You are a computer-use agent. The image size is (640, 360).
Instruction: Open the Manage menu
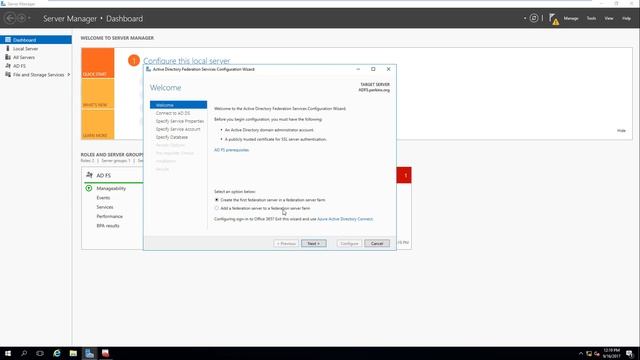click(571, 18)
